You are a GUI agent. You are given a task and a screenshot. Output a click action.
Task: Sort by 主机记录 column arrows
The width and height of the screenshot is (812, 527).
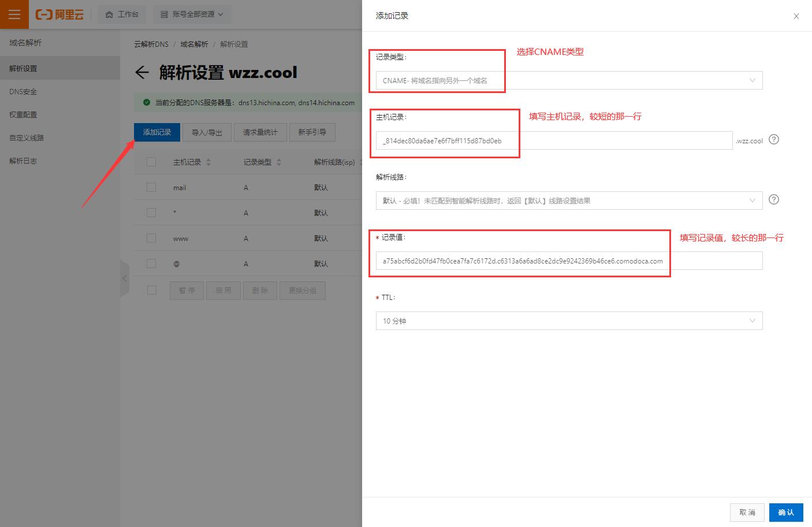pyautogui.click(x=208, y=162)
